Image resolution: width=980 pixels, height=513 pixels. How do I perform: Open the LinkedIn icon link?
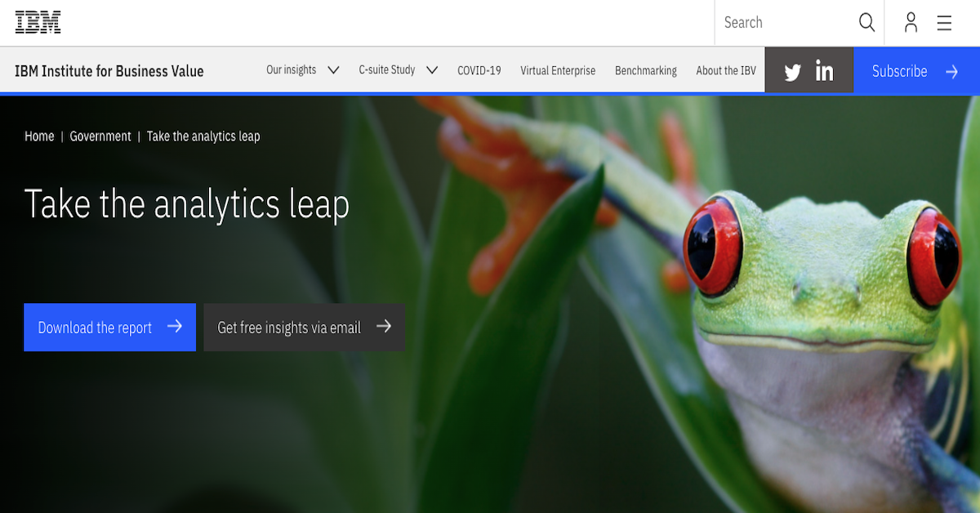tap(825, 72)
